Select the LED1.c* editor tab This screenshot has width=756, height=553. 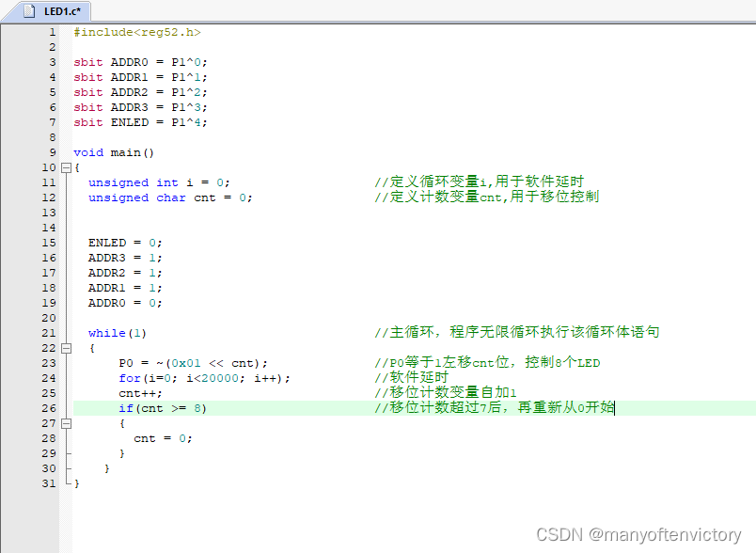point(47,11)
